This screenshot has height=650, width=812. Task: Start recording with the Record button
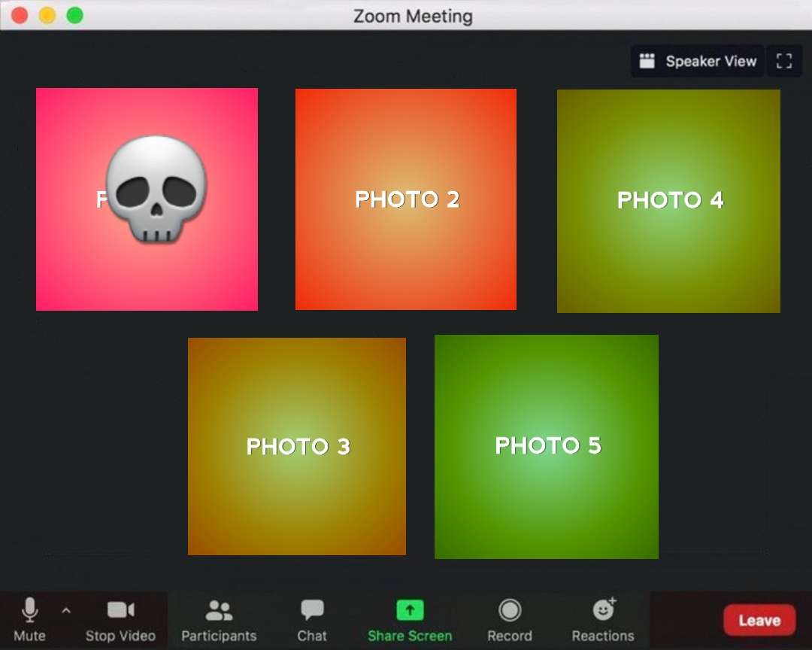point(510,610)
